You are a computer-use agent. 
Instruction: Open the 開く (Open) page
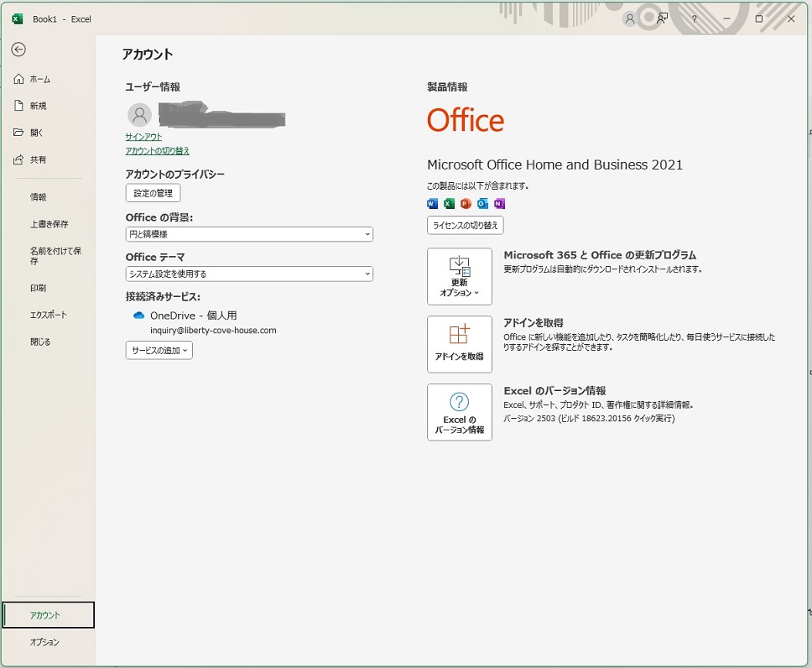[36, 133]
